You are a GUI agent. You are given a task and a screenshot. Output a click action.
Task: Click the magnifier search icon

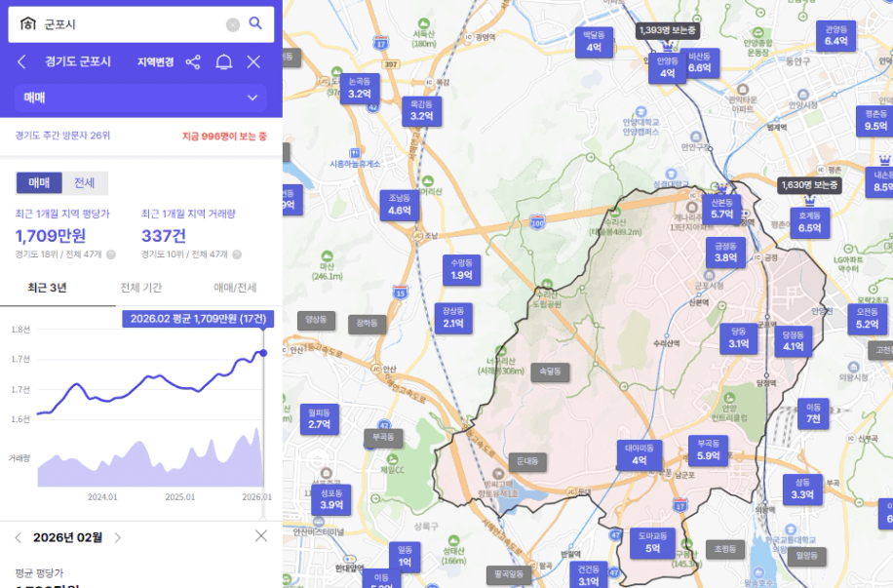[x=255, y=23]
